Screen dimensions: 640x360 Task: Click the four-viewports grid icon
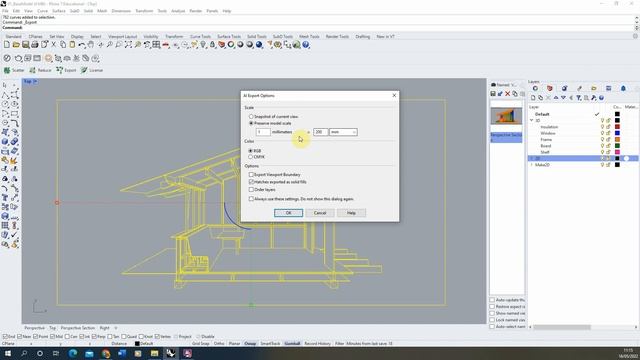(156, 45)
